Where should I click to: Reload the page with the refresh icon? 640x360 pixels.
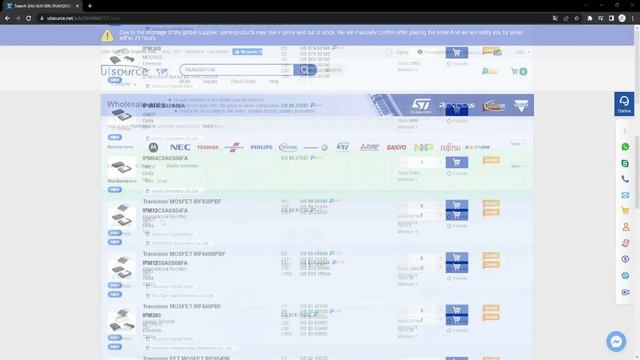(29, 18)
